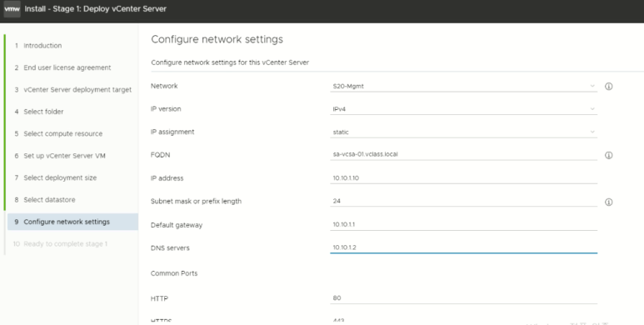Click 'Configure network settings for this vCenter Server' text
The width and height of the screenshot is (644, 325).
click(x=230, y=62)
